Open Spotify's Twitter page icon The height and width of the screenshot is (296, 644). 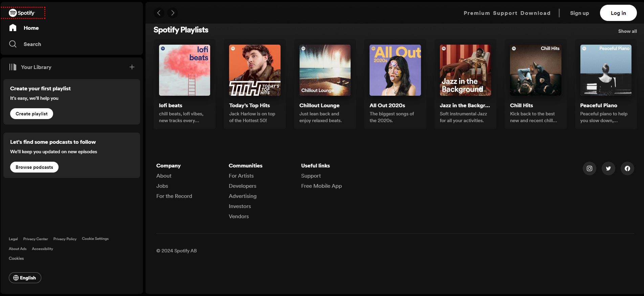(x=608, y=168)
